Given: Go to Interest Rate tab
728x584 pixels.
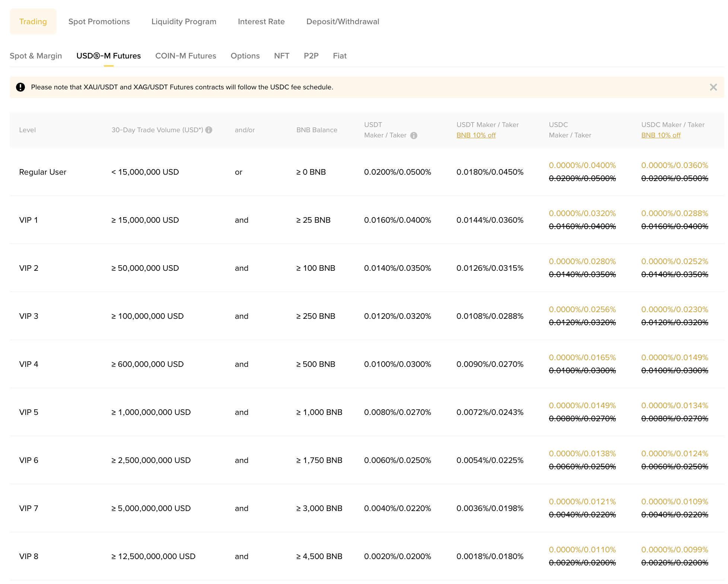Looking at the screenshot, I should [261, 22].
